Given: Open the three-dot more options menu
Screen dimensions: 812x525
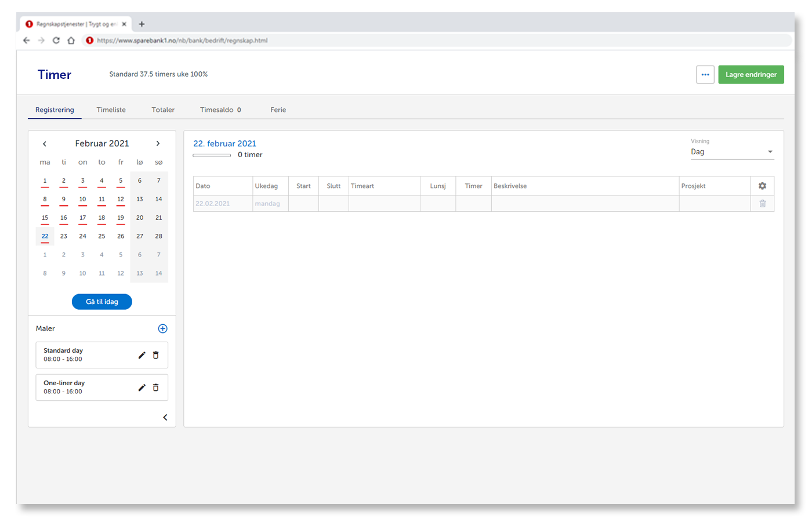Looking at the screenshot, I should tap(705, 75).
